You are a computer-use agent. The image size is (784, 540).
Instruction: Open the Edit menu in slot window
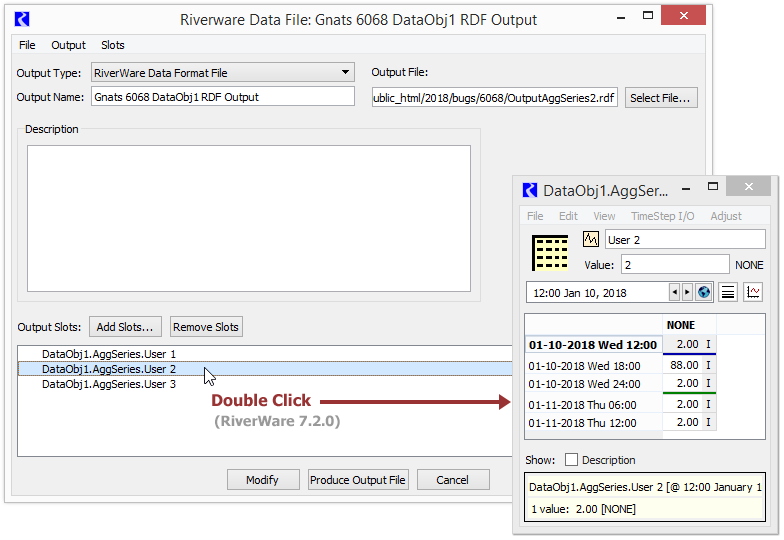568,216
